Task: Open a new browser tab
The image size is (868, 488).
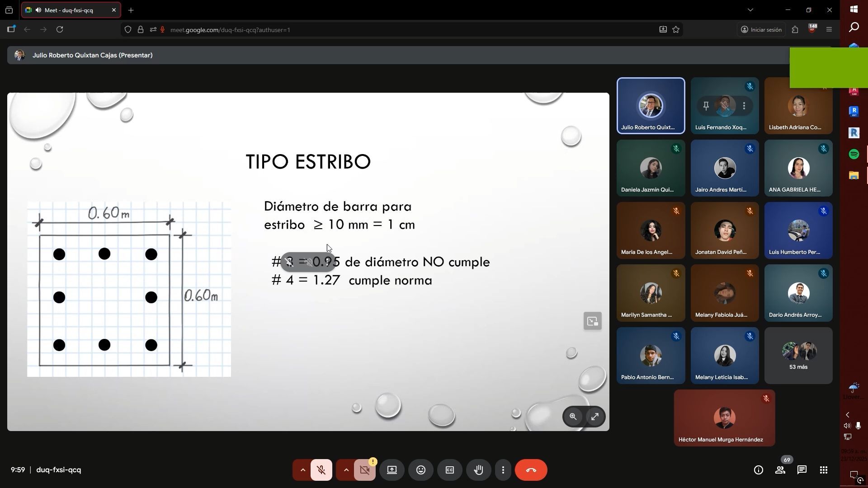Action: (x=131, y=10)
